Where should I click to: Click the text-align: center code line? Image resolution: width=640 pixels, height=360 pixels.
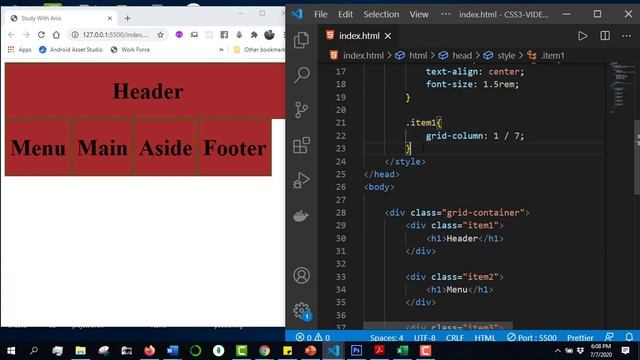[x=475, y=71]
